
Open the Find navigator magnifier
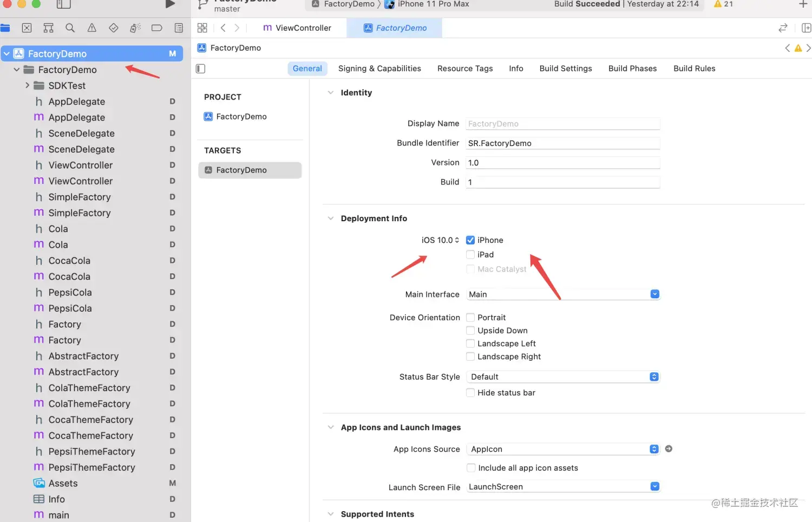(x=70, y=28)
